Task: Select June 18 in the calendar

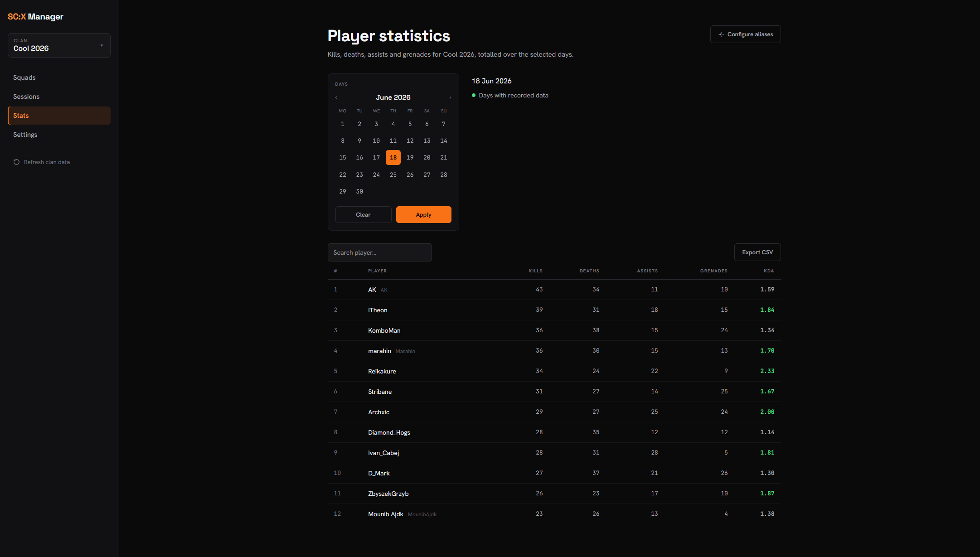Action: [x=393, y=158]
